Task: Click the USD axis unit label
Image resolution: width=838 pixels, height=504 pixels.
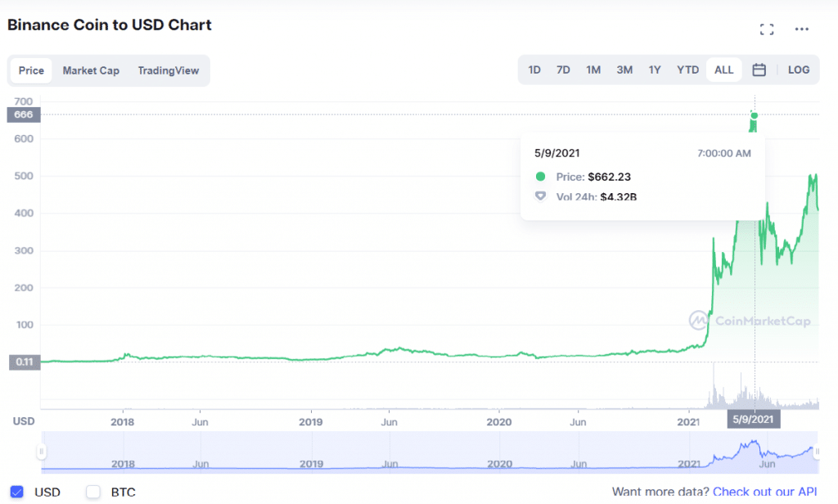Action: coord(24,421)
